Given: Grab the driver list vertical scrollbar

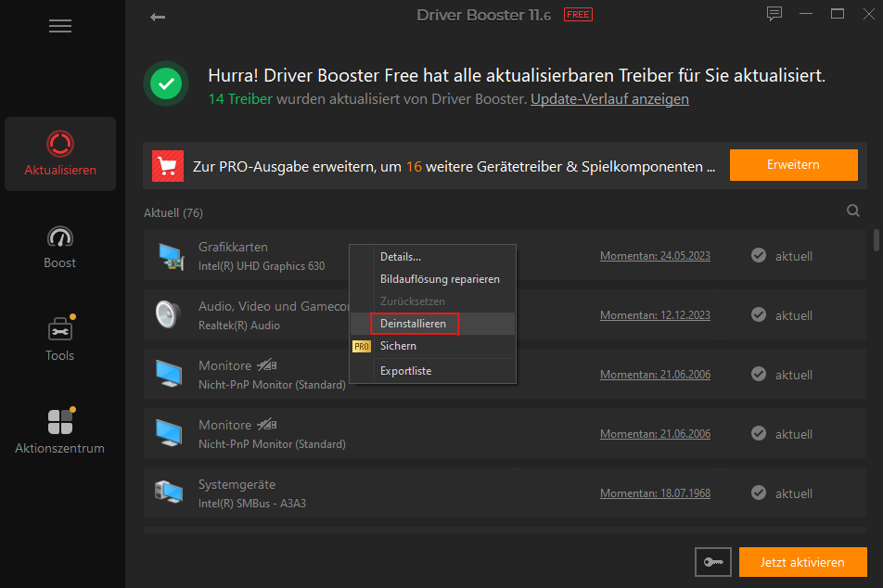Looking at the screenshot, I should tap(876, 240).
